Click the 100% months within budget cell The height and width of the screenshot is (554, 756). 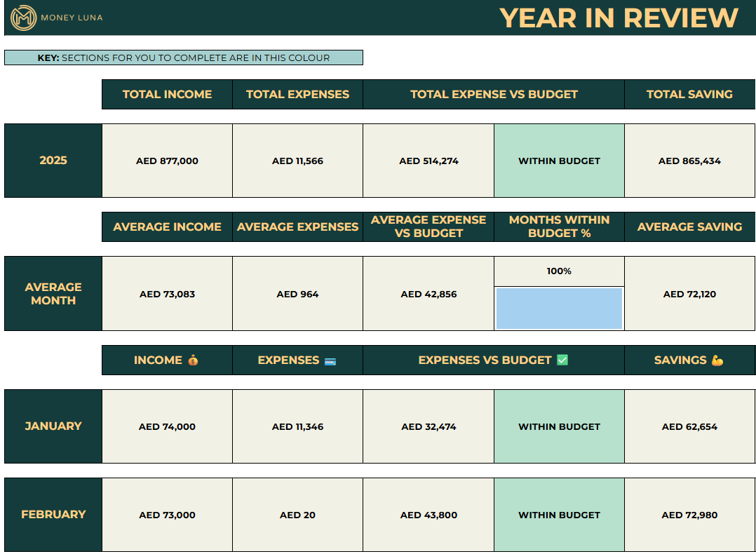(x=559, y=271)
